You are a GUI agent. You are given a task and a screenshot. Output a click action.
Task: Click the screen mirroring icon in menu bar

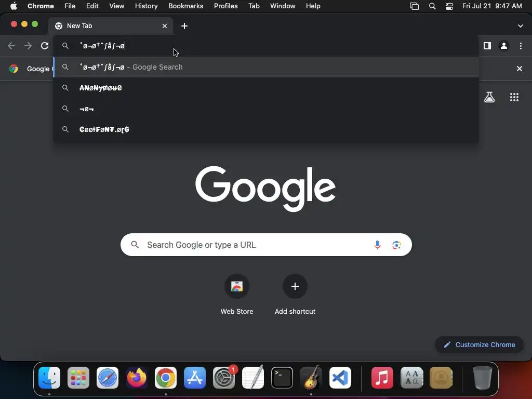(x=414, y=6)
